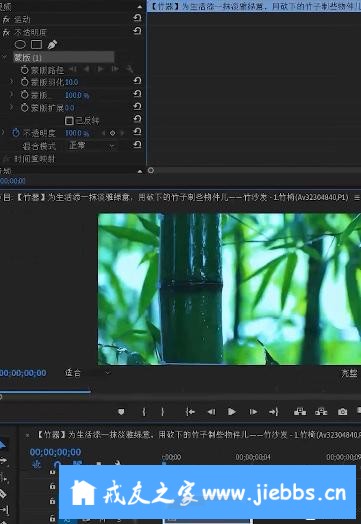Open the Program monitor panel menu
The height and width of the screenshot is (524, 361).
coord(357,198)
